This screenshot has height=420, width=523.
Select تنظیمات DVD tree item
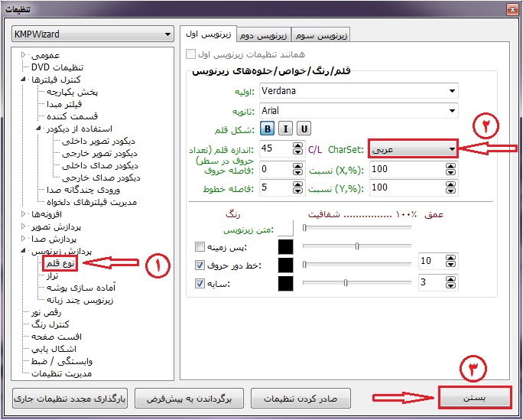click(x=57, y=67)
